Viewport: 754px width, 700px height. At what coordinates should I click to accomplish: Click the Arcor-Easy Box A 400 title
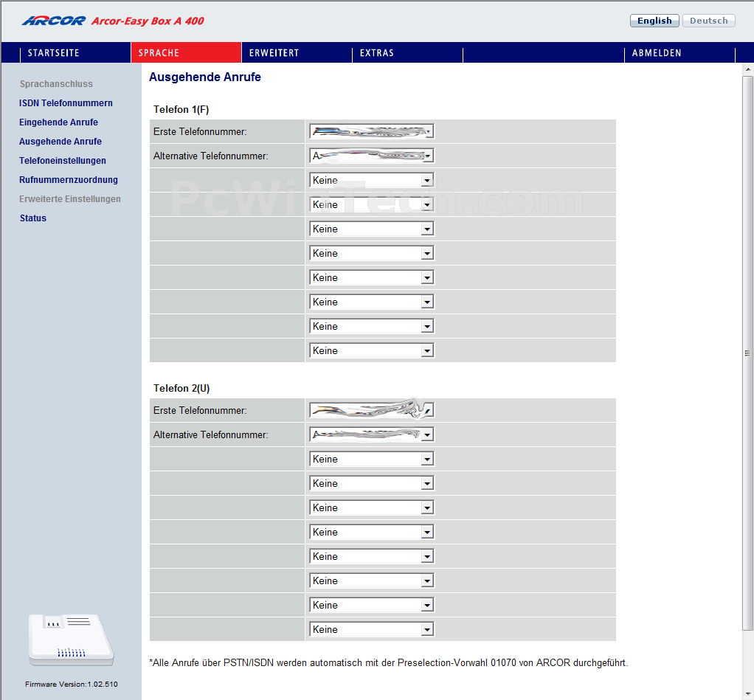(148, 21)
